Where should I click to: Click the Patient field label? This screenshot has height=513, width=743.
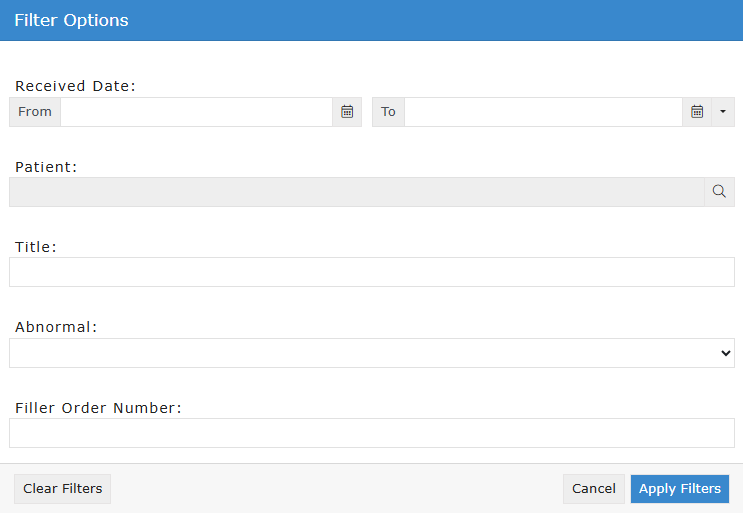click(46, 167)
